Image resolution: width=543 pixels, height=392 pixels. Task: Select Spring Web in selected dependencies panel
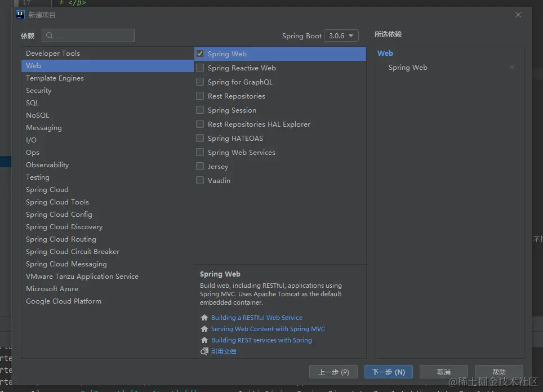pos(408,68)
